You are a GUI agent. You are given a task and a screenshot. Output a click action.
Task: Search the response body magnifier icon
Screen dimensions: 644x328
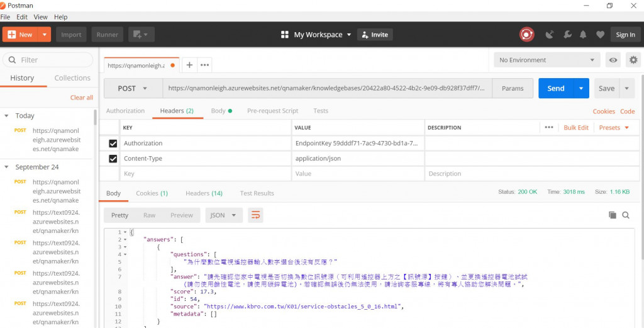[626, 215]
